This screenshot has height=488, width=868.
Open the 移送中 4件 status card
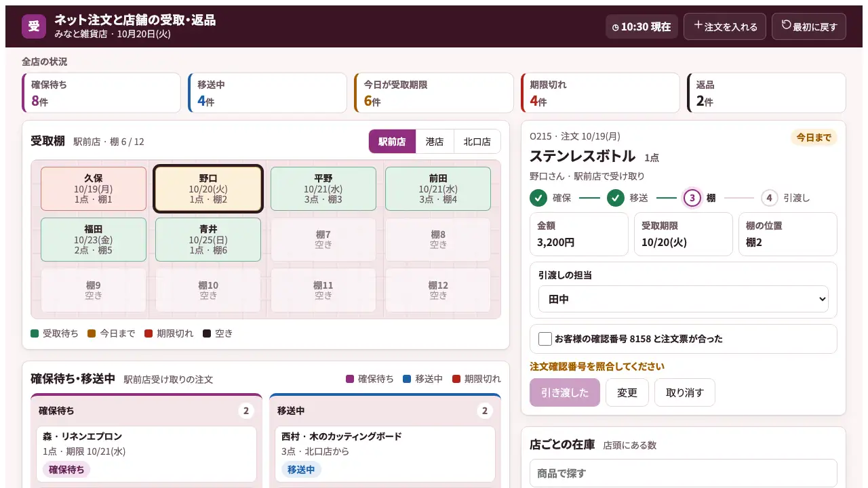point(267,93)
